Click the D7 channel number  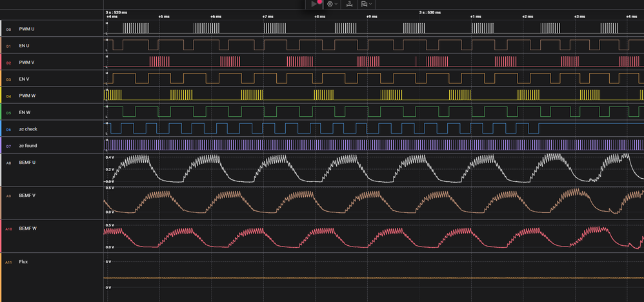coord(8,146)
